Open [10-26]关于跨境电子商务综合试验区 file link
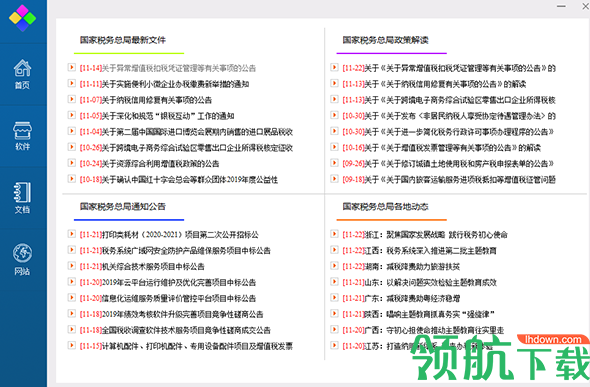Screen dimensions: 590x387 [186, 148]
